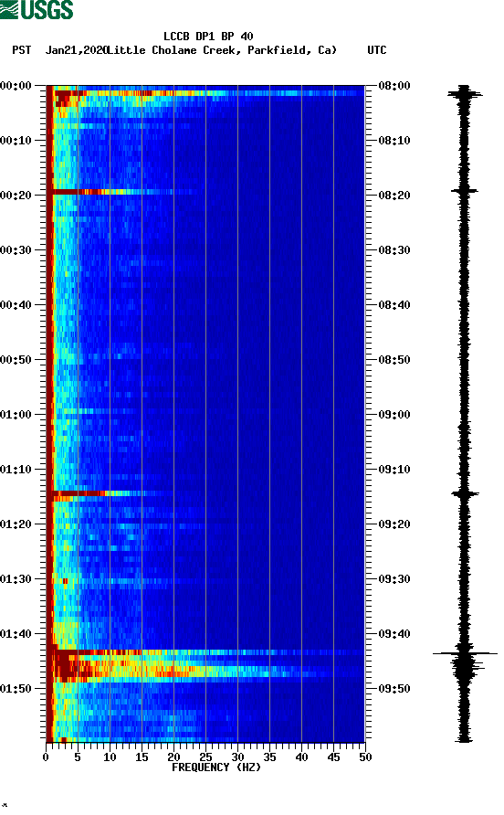Click the 10 Hz frequency tick label
504x815 pixels.
pos(110,757)
